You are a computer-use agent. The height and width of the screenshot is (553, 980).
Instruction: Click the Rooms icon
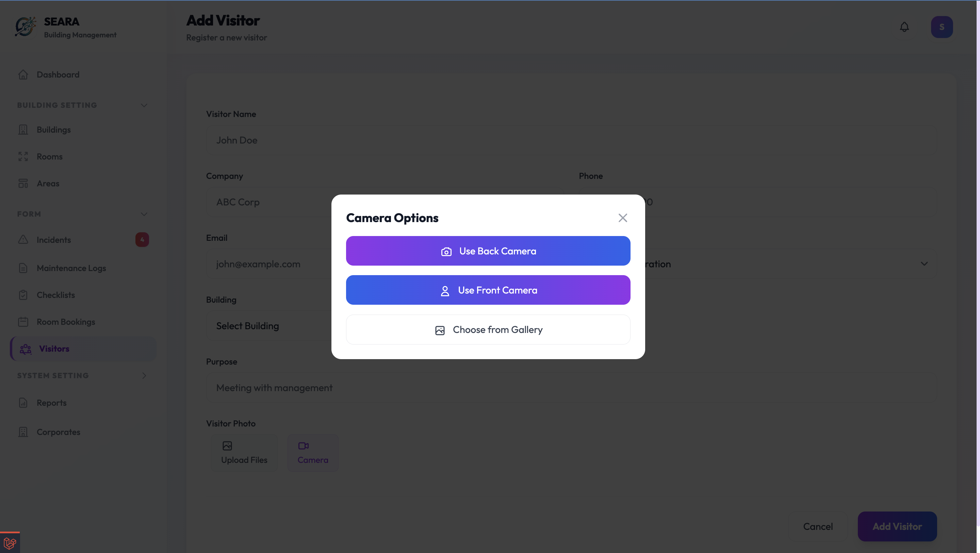(x=23, y=156)
